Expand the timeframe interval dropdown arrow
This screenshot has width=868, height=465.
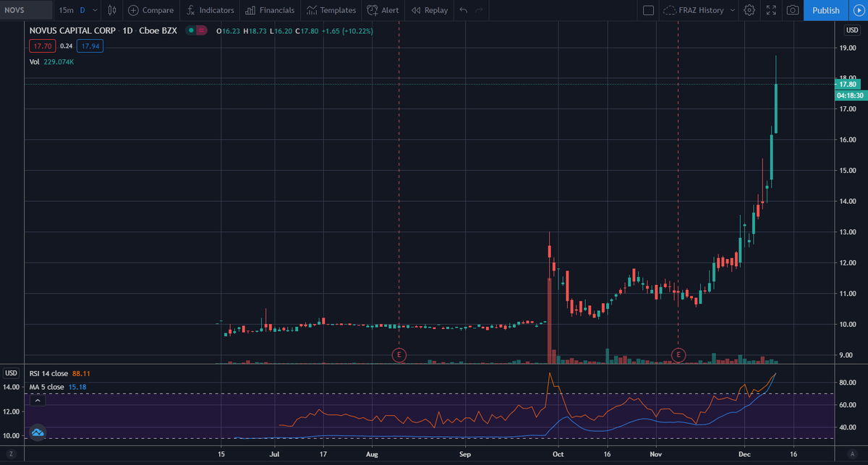point(95,10)
